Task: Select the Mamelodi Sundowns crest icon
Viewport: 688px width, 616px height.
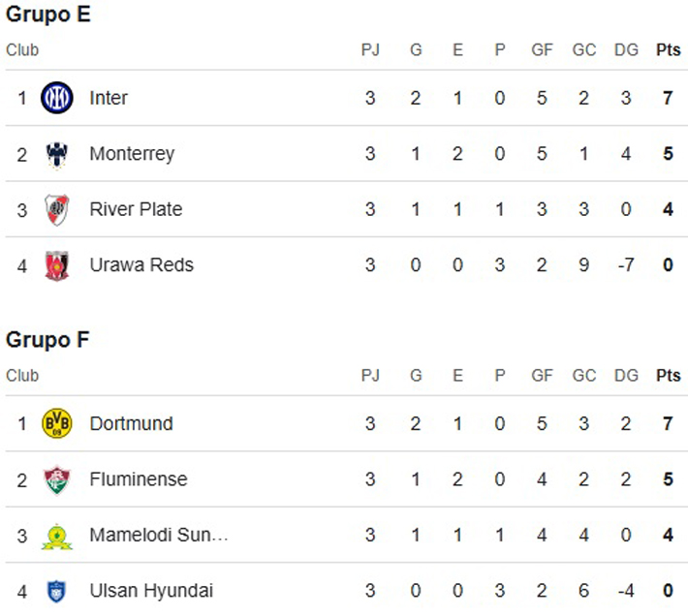Action: [x=57, y=536]
